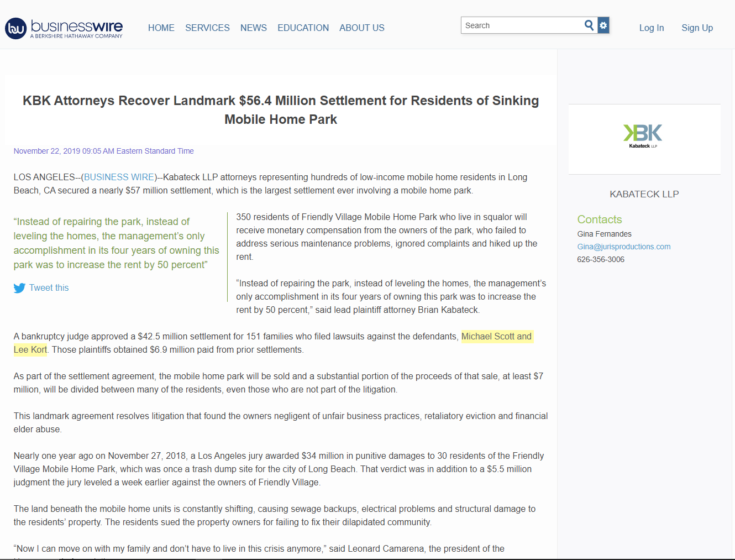Click the Leonard Camarena quote line
Screen dimensions: 735x560
click(x=259, y=548)
